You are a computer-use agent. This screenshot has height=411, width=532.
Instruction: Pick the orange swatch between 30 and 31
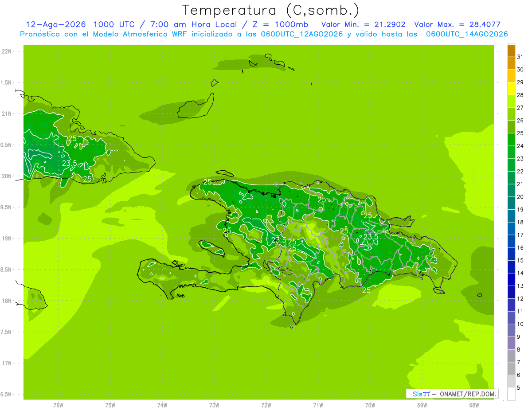pyautogui.click(x=511, y=63)
